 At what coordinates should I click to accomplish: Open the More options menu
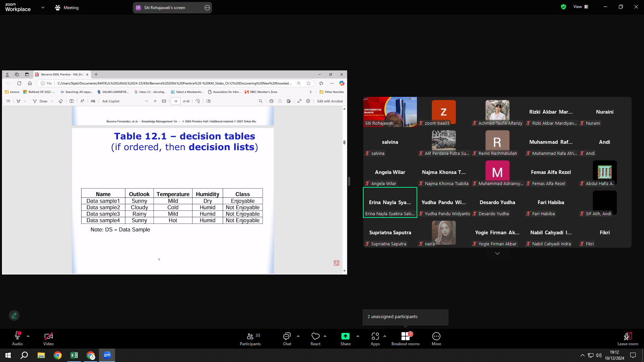[x=436, y=339]
